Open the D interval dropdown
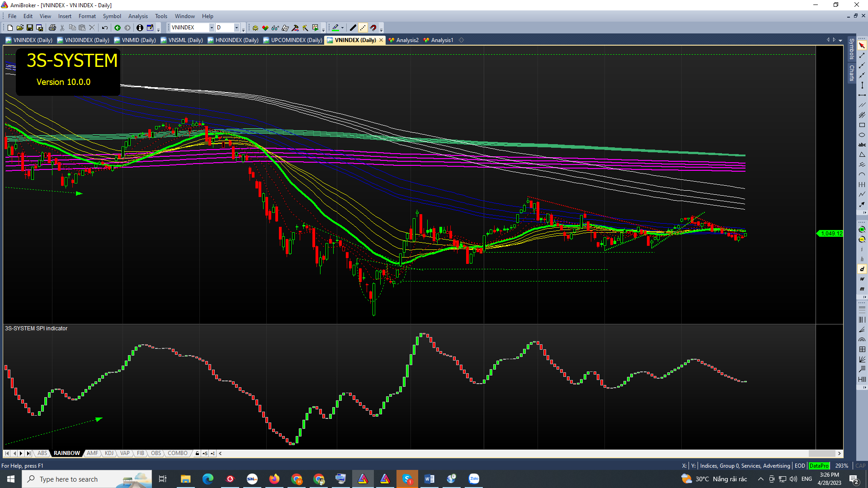This screenshot has width=868, height=488. click(x=236, y=28)
